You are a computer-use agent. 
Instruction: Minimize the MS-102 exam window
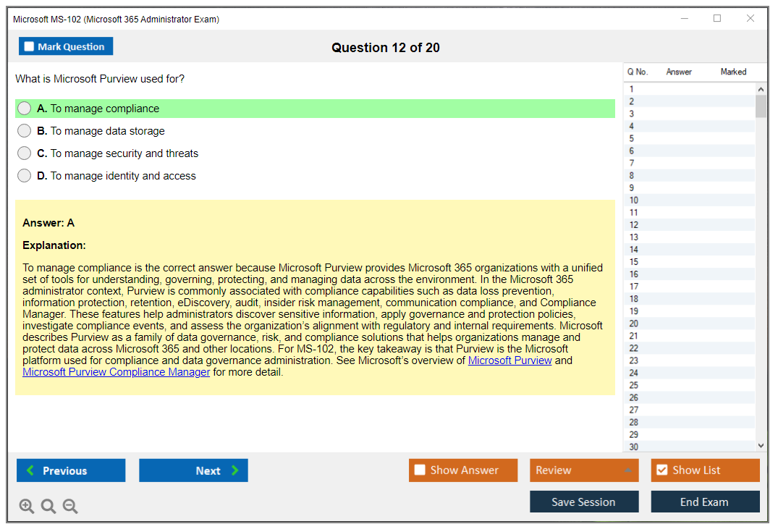685,18
